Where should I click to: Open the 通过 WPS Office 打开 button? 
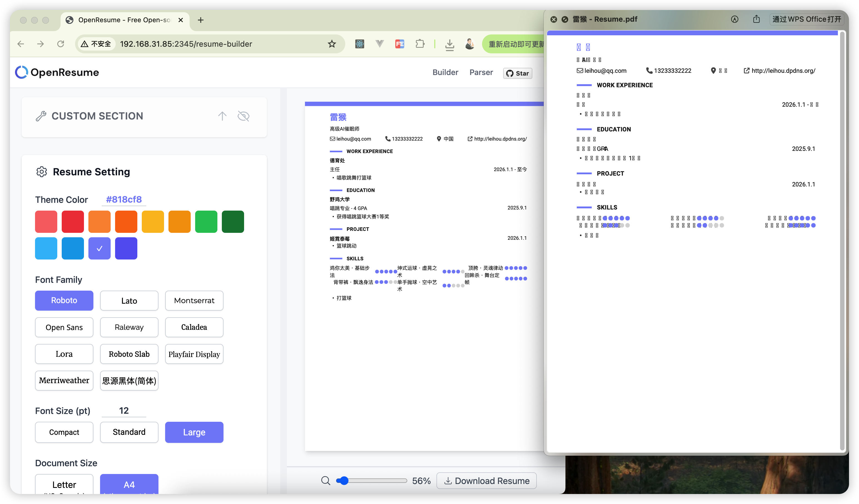click(806, 19)
